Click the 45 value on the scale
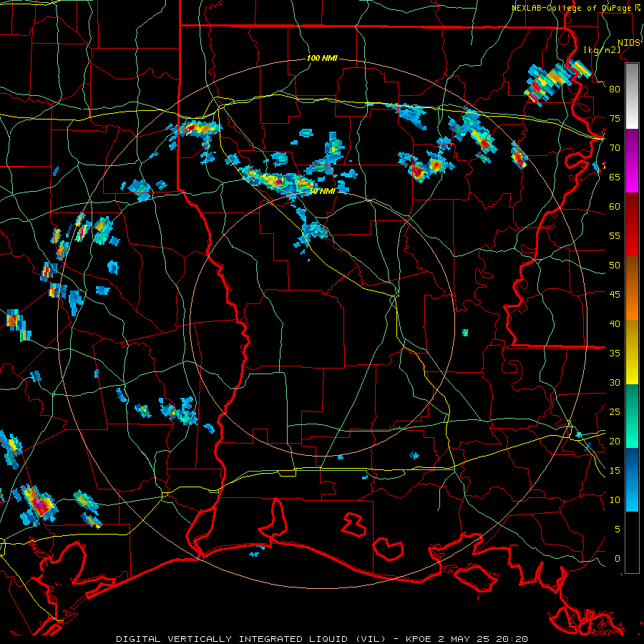Viewport: 644px width, 644px height. (615, 295)
